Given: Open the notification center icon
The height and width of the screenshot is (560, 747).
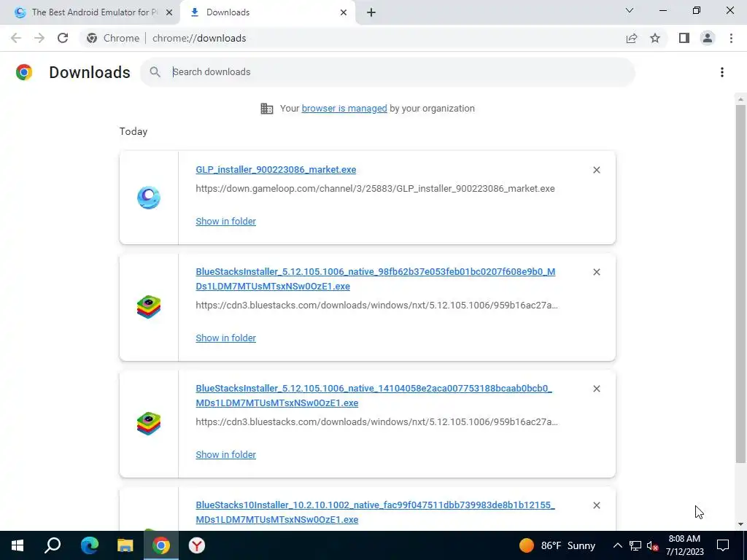Looking at the screenshot, I should pyautogui.click(x=723, y=545).
